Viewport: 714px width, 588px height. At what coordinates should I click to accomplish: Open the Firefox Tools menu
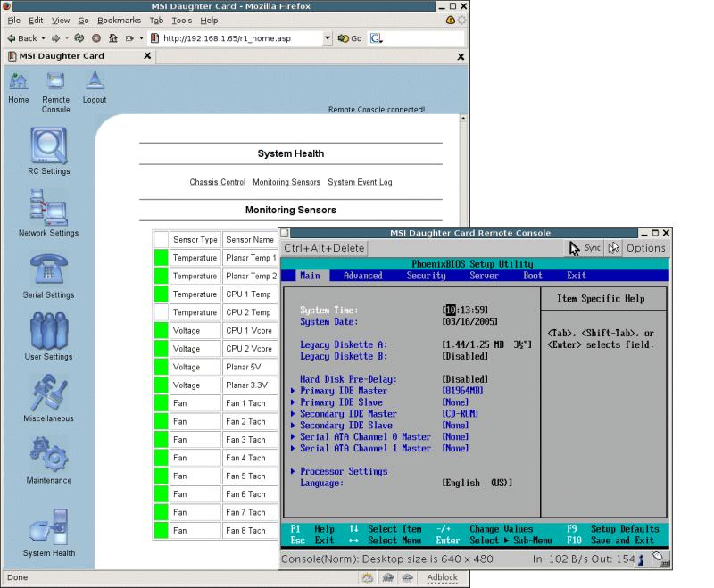pos(182,20)
